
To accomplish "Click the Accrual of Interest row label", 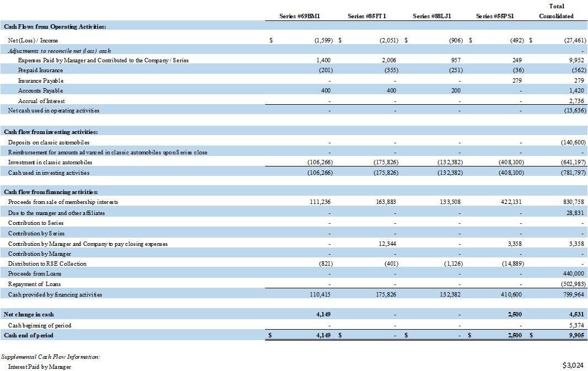I will (x=41, y=101).
